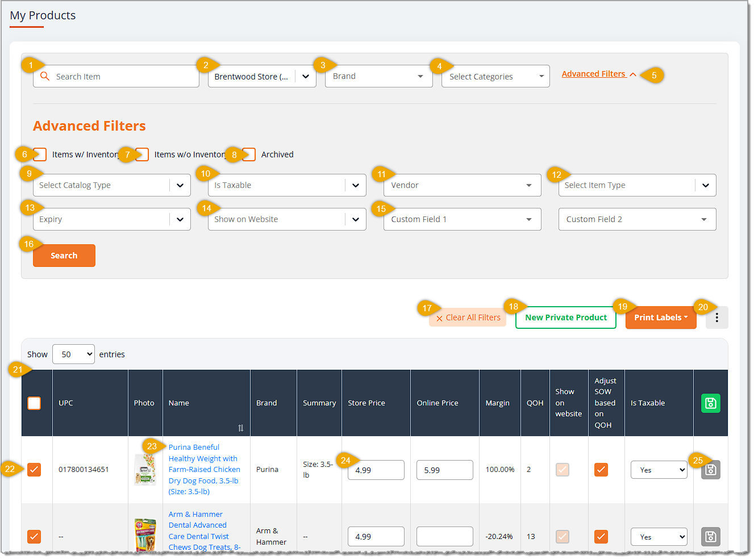
Task: Click Clear All Filters
Action: [468, 317]
